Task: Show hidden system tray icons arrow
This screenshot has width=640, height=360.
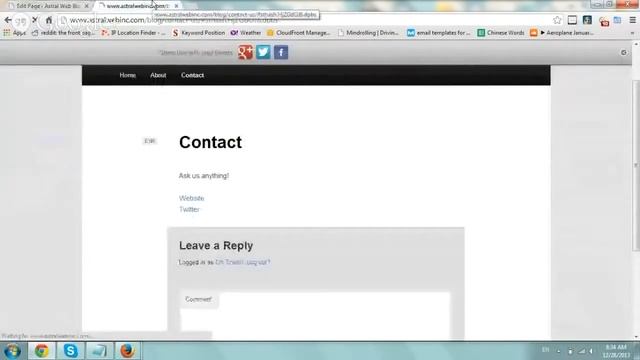Action: [558, 351]
